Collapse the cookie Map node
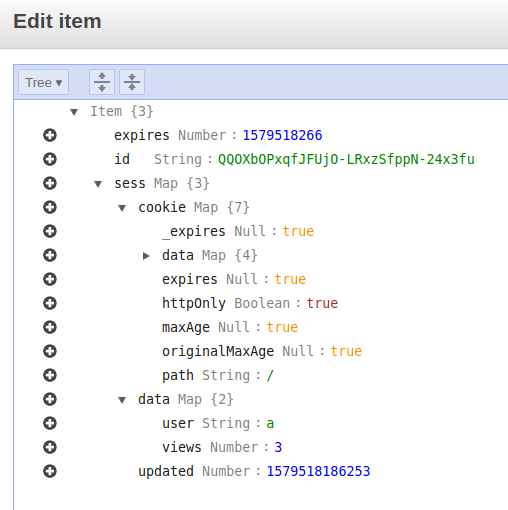This screenshot has height=510, width=508. click(122, 208)
